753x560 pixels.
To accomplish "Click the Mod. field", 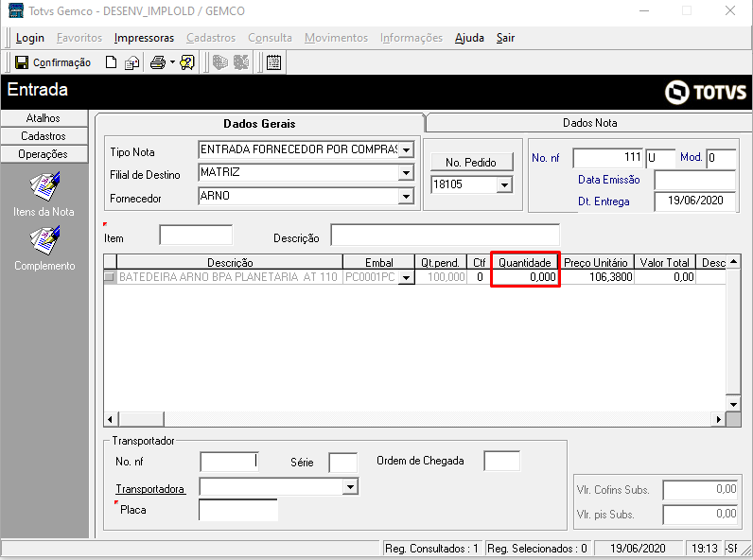I will click(x=721, y=158).
